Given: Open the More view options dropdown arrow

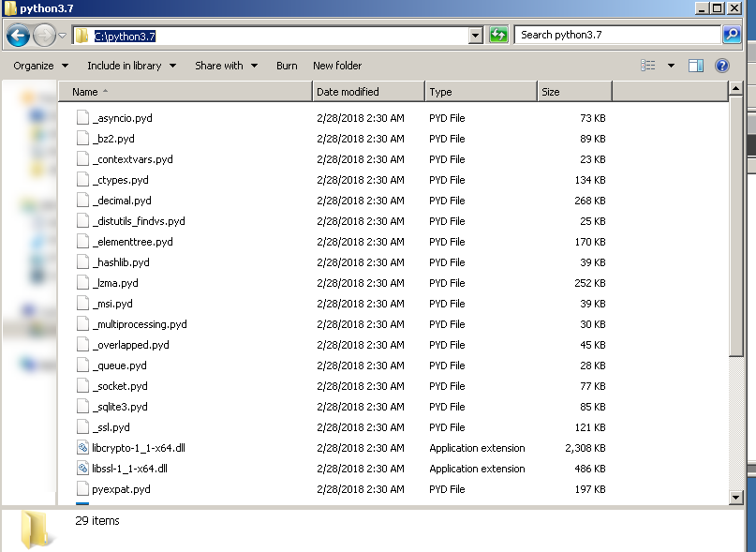Looking at the screenshot, I should [671, 66].
